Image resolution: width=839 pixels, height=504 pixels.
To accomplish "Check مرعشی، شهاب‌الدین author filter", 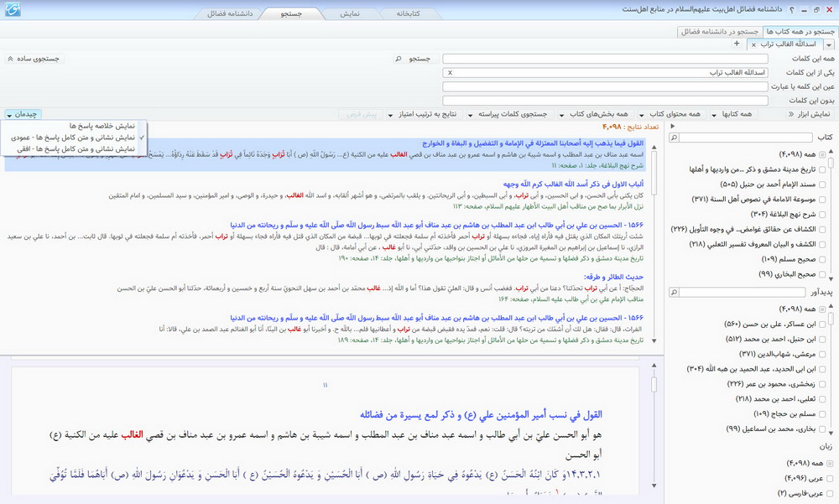I will (822, 354).
